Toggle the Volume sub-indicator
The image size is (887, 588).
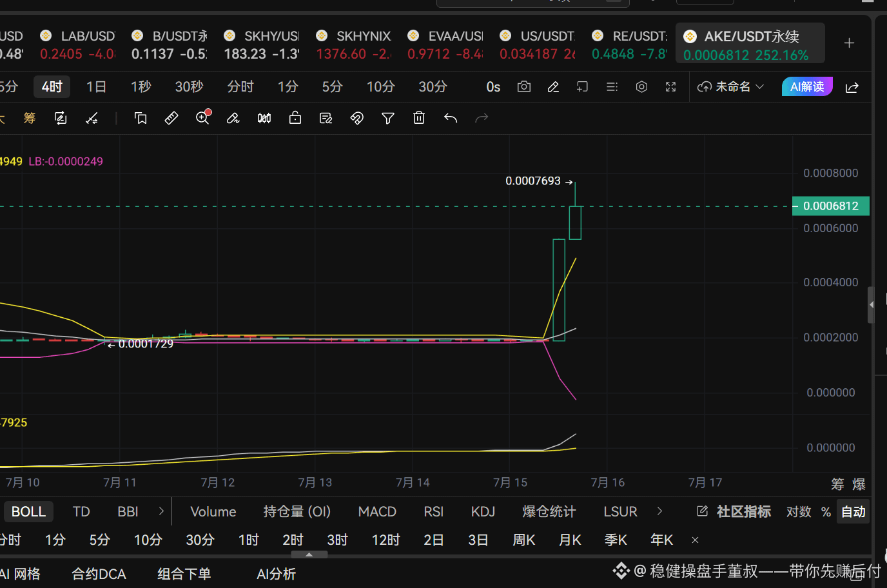[213, 512]
